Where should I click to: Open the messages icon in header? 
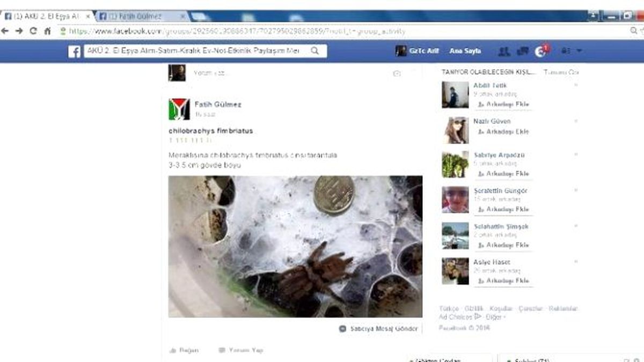coord(522,51)
